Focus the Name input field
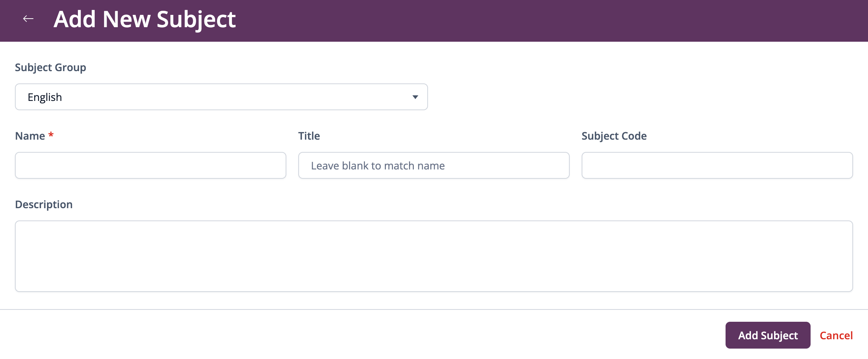The width and height of the screenshot is (868, 359). [x=151, y=165]
